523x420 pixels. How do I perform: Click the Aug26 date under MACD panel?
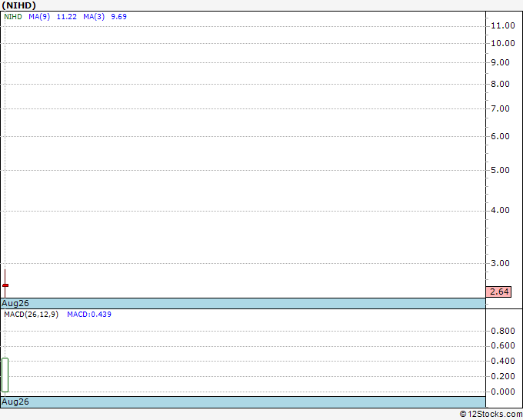[15, 402]
